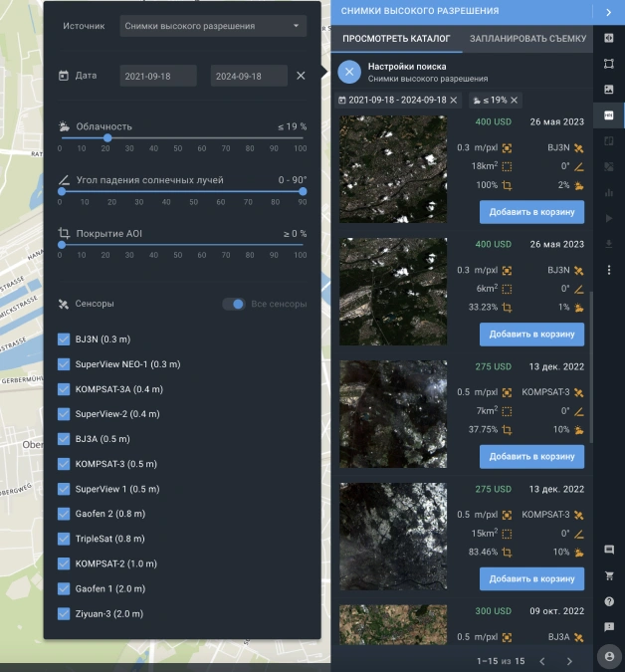Click the download sidebar icon
This screenshot has height=672, width=625.
coord(609,244)
